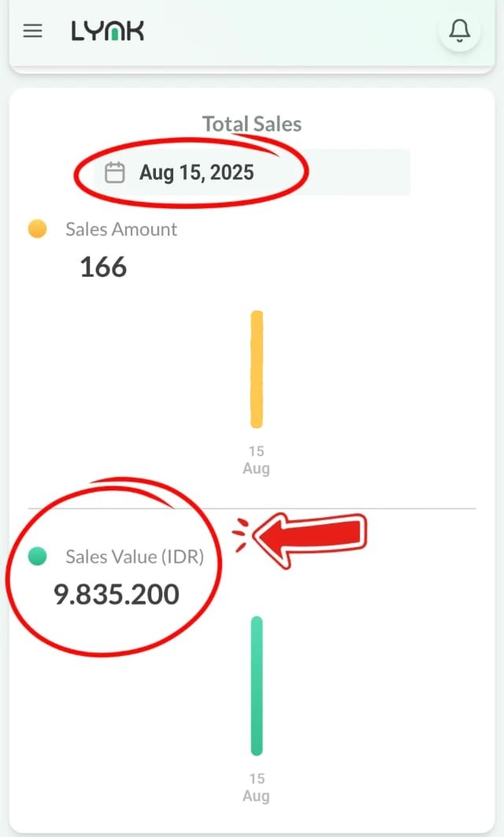Image resolution: width=504 pixels, height=837 pixels.
Task: Select the Sales Amount label
Action: point(121,229)
